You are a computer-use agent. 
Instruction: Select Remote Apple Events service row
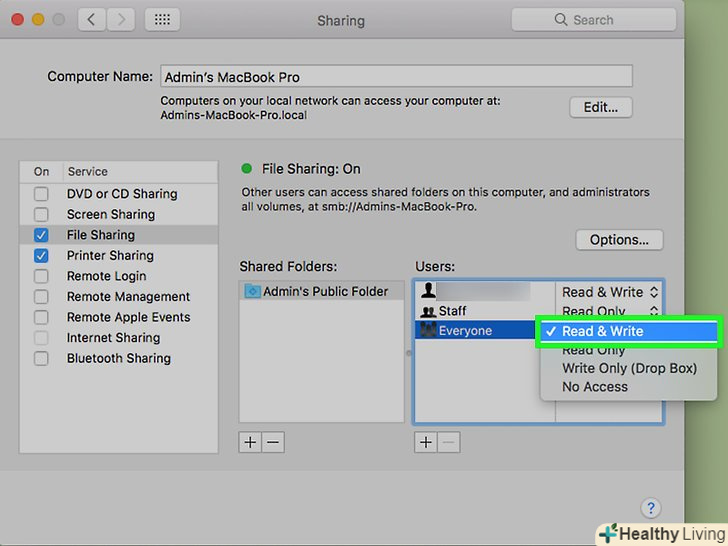(118, 317)
